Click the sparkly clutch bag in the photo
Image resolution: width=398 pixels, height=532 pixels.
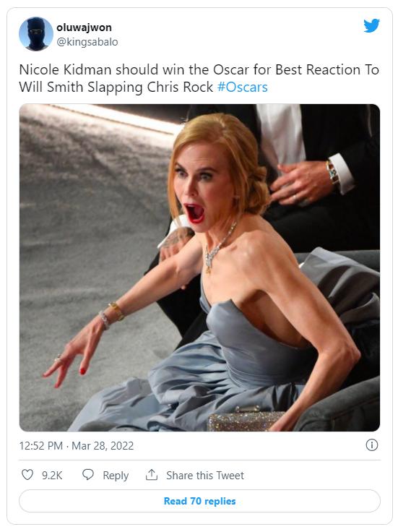[x=246, y=419]
